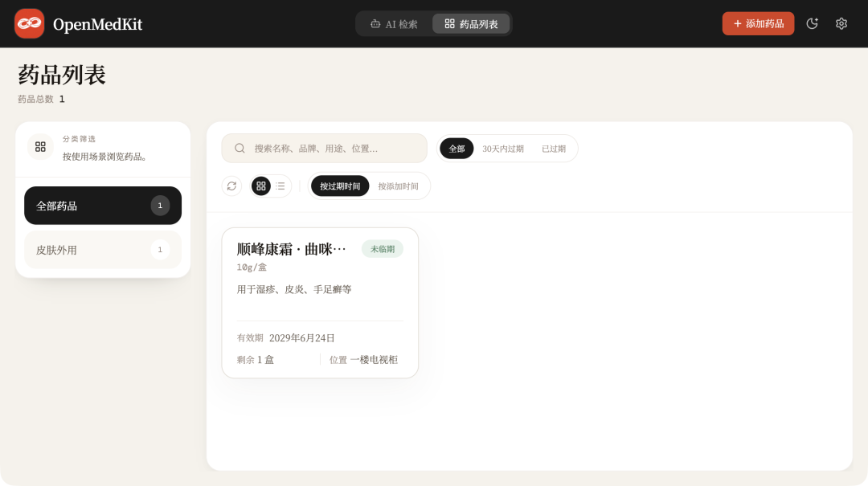Sort by 按添加时间
This screenshot has width=868, height=486.
pos(398,186)
